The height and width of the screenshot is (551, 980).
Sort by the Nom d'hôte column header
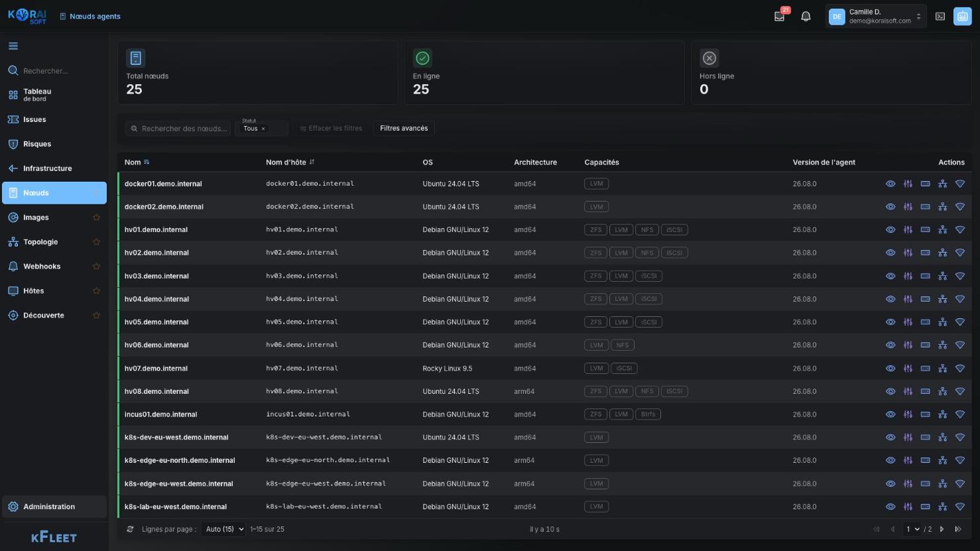click(290, 162)
